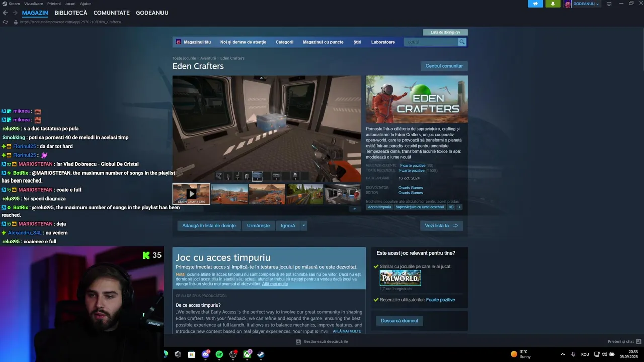This screenshot has width=644, height=362.
Task: Open the Xbox app taskbar icon
Action: 247,354
